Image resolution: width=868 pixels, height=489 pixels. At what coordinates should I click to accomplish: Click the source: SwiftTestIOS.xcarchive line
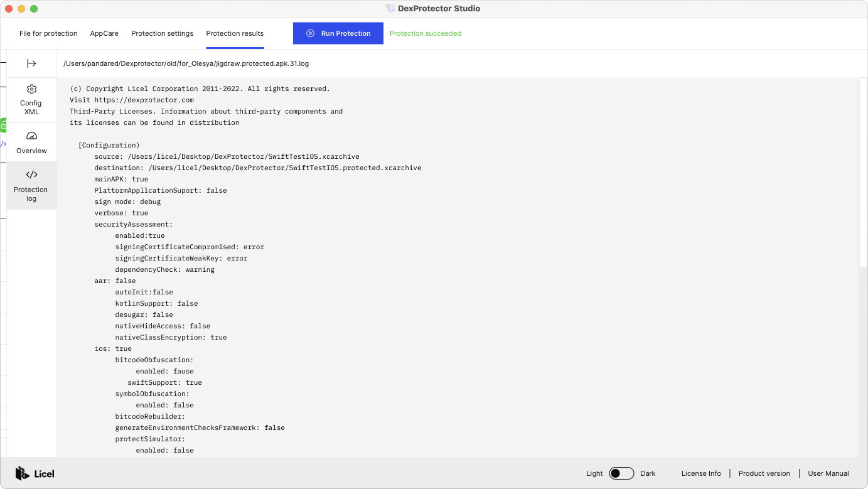point(227,156)
